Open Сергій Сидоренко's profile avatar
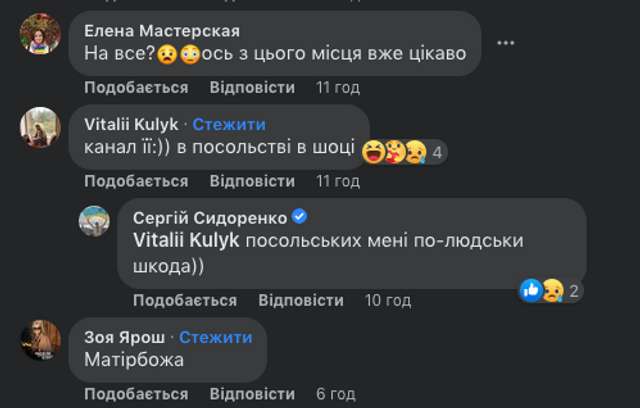This screenshot has width=640, height=408. point(94,221)
